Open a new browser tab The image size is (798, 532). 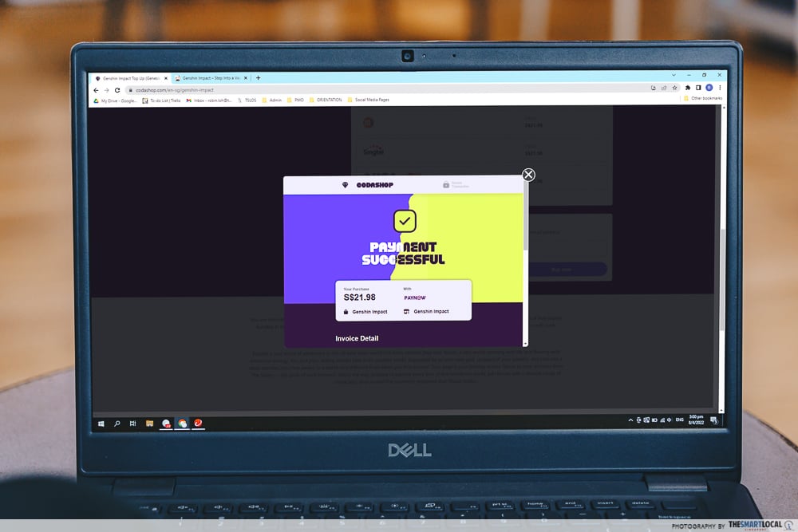tap(258, 78)
